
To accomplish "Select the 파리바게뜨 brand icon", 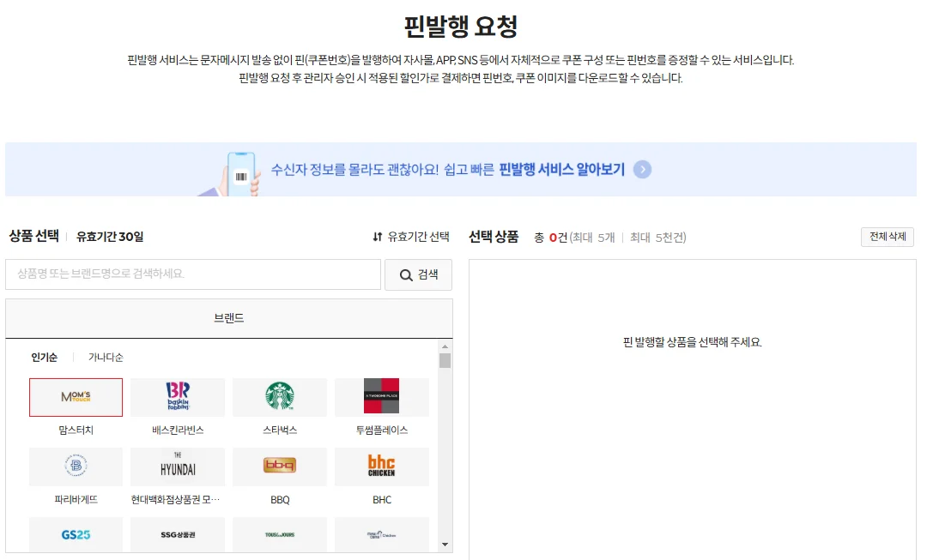I will 76,467.
